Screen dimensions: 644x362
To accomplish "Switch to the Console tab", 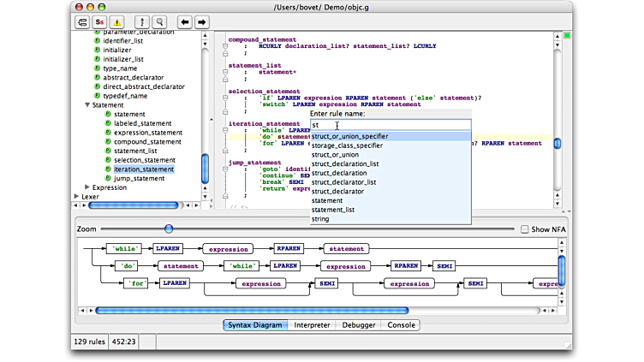I will 401,325.
